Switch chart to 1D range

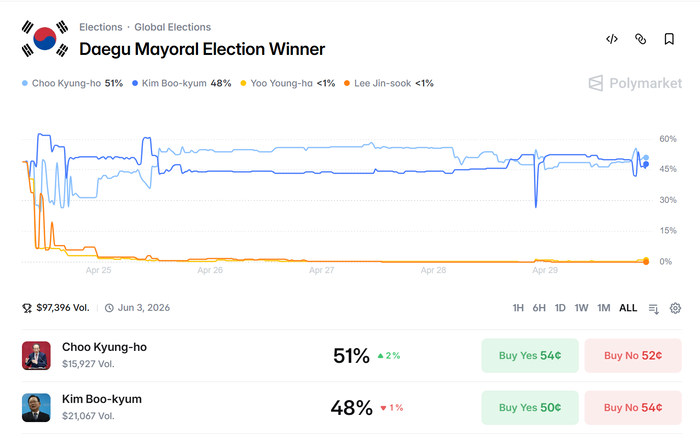tap(560, 308)
